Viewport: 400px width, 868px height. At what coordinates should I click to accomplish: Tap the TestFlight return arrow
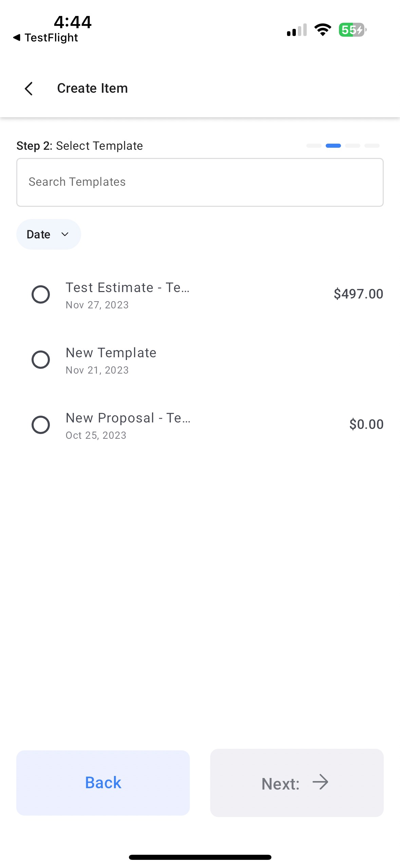coord(17,37)
